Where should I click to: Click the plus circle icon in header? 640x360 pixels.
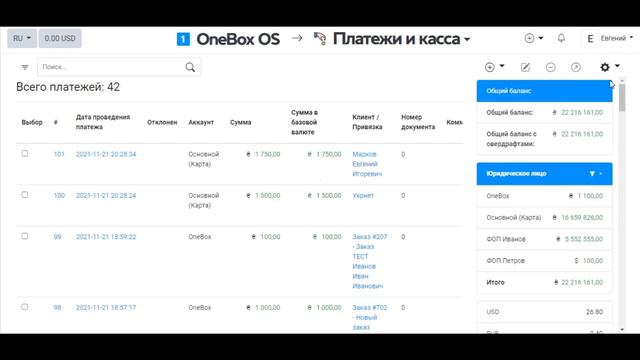pyautogui.click(x=529, y=38)
